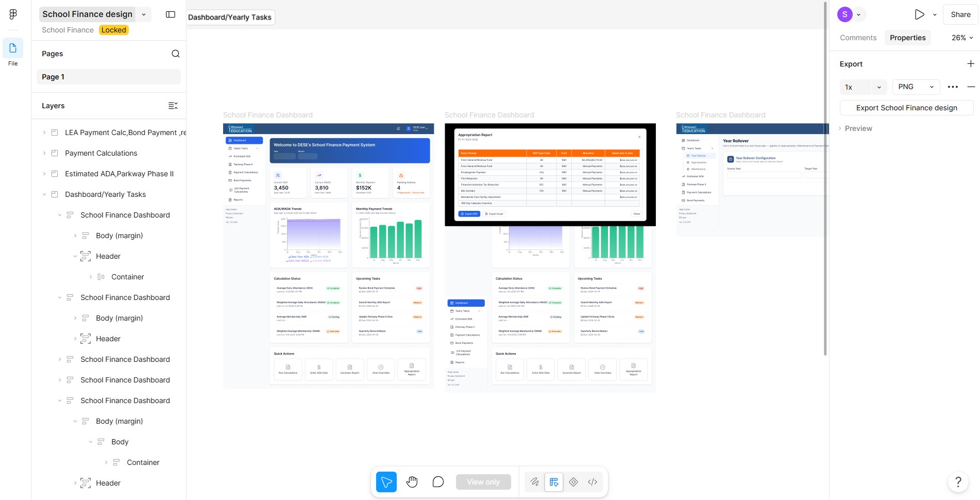The image size is (980, 500).
Task: Select the Year Rollover frame on canvas
Action: click(x=752, y=180)
